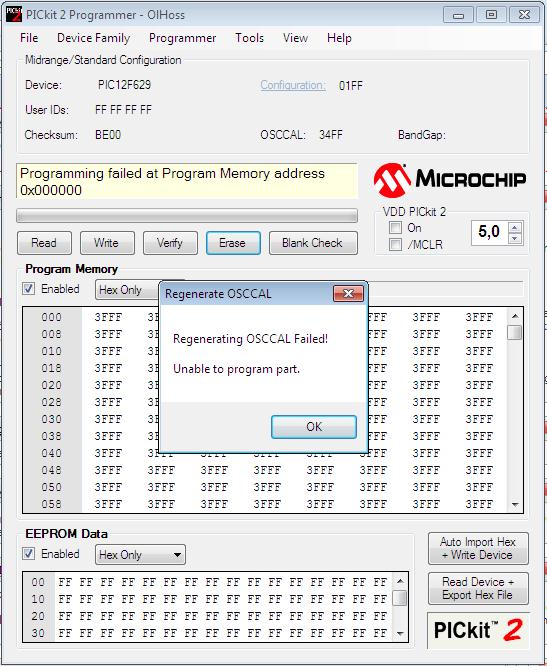
Task: Close the PICkit 2 Programmer window
Action: pos(524,15)
